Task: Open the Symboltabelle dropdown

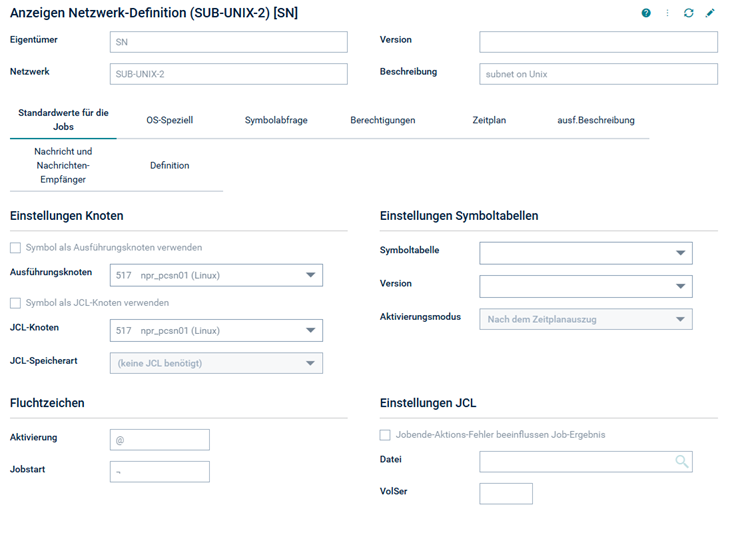Action: [586, 253]
